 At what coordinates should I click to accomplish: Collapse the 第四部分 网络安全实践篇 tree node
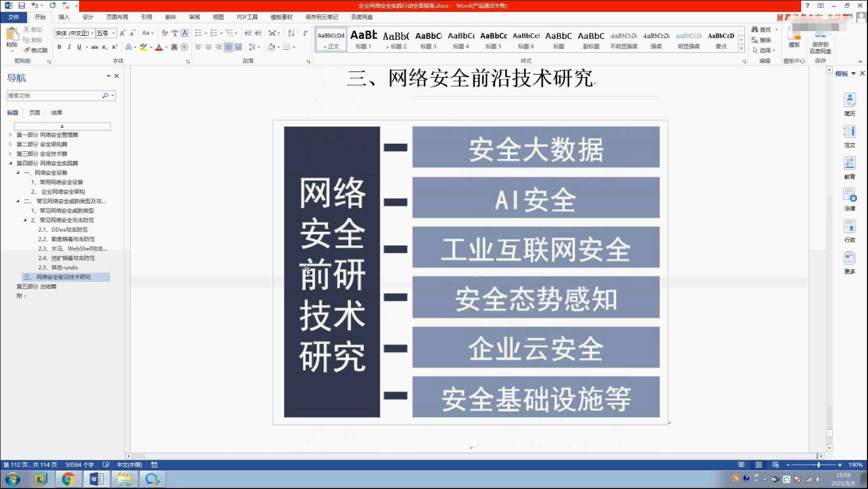[x=10, y=163]
